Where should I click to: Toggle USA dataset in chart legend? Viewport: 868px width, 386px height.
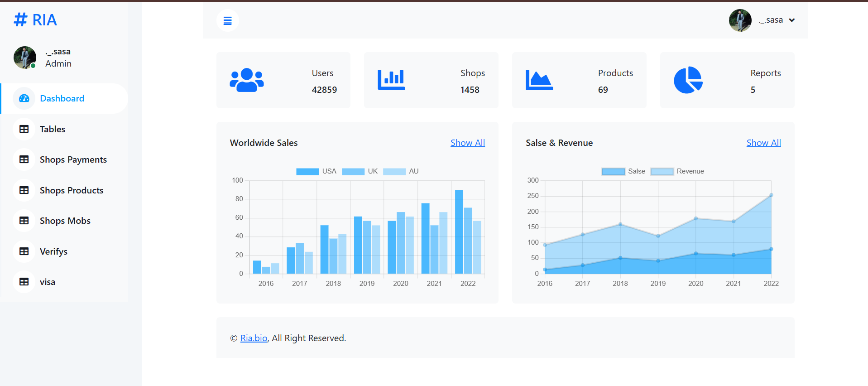point(316,171)
